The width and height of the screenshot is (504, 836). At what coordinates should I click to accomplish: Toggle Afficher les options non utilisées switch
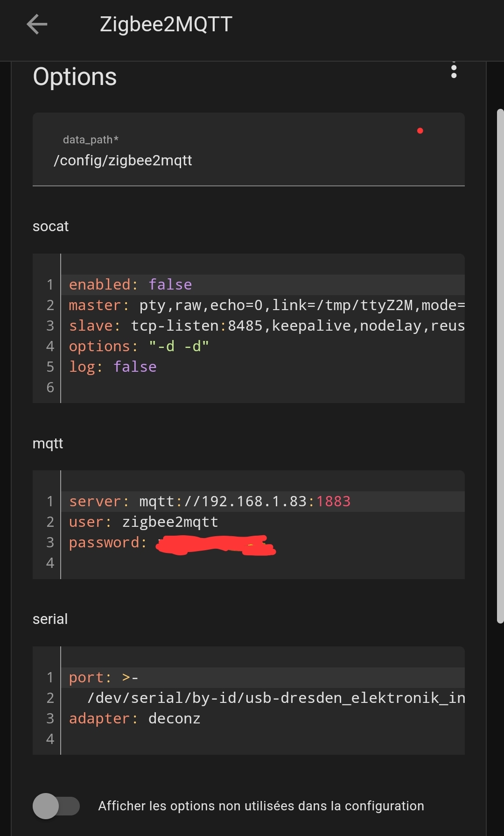point(56,806)
